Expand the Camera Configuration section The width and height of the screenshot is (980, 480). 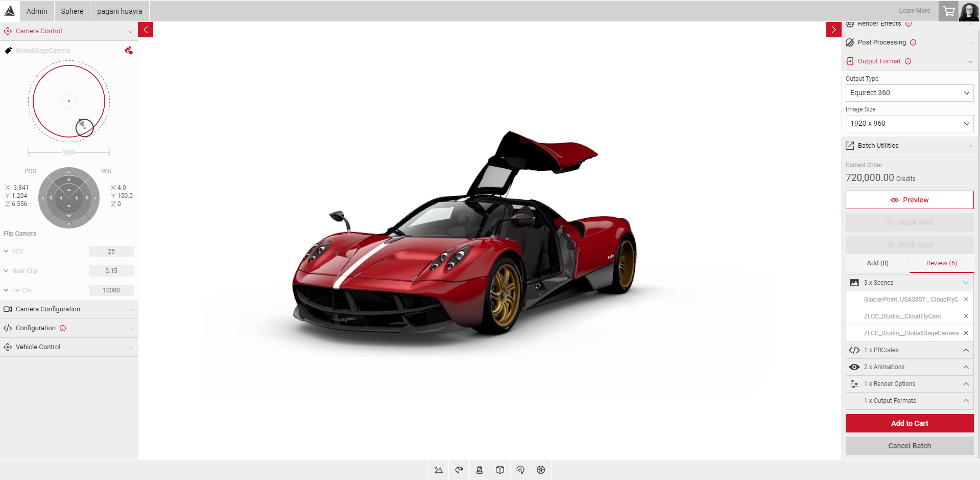click(x=69, y=309)
